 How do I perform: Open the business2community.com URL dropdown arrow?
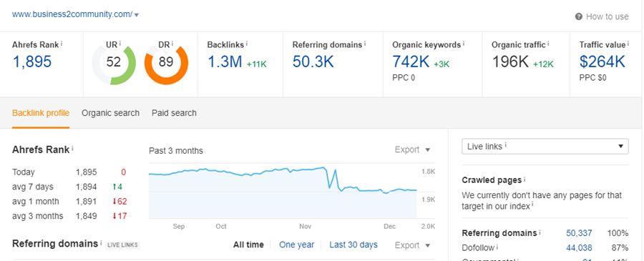[137, 15]
